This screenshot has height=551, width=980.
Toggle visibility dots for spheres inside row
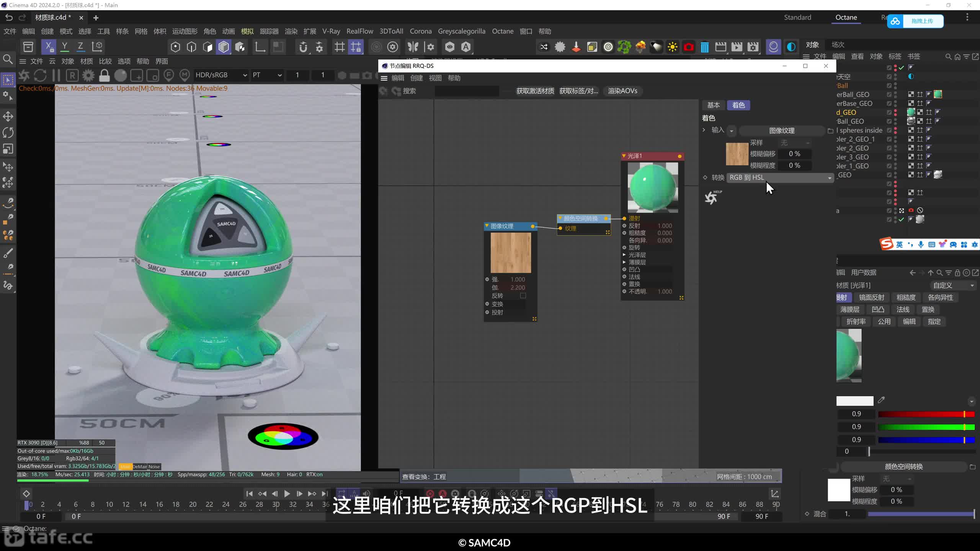(x=895, y=130)
